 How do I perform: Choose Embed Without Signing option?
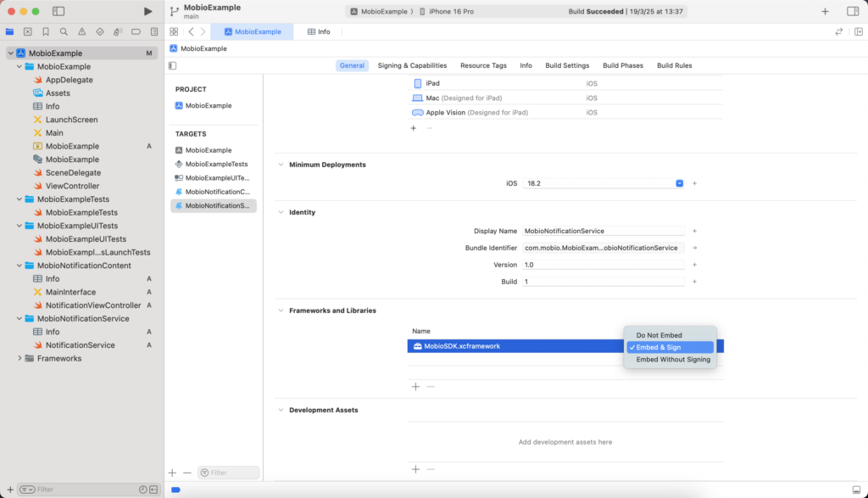(x=673, y=360)
